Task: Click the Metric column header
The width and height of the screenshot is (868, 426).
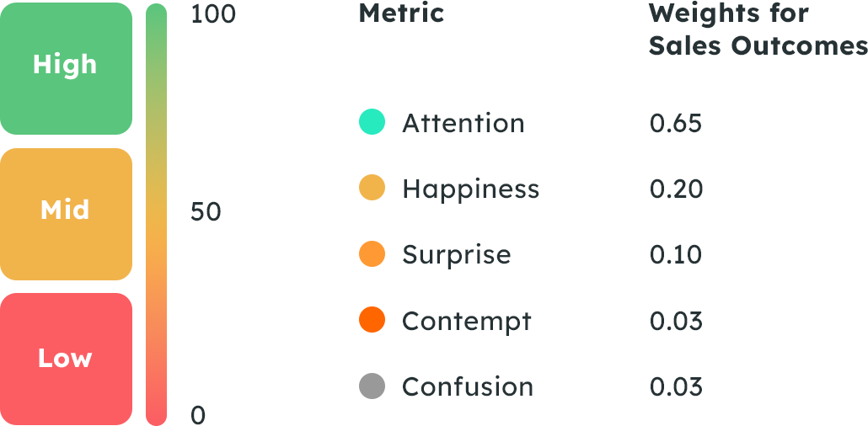Action: pyautogui.click(x=401, y=13)
